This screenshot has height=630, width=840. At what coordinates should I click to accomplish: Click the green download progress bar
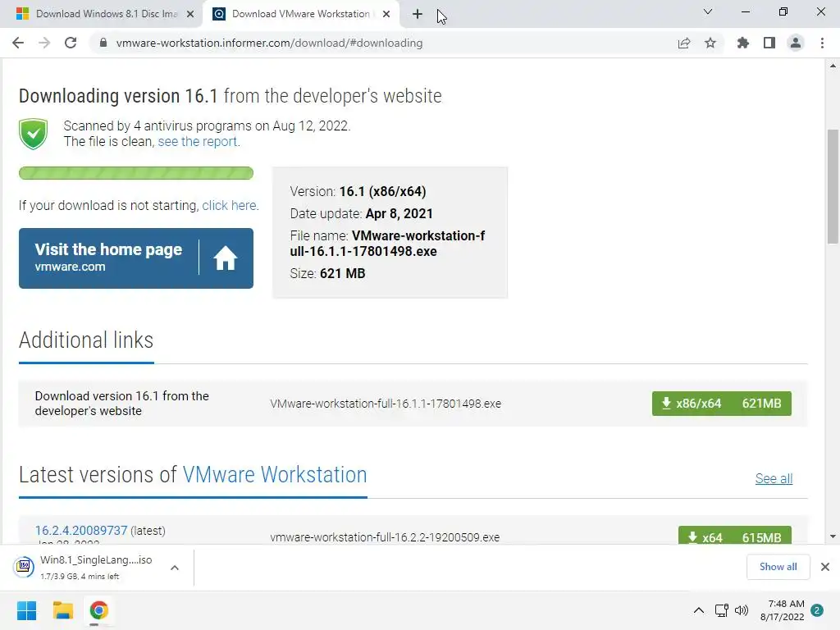(136, 173)
